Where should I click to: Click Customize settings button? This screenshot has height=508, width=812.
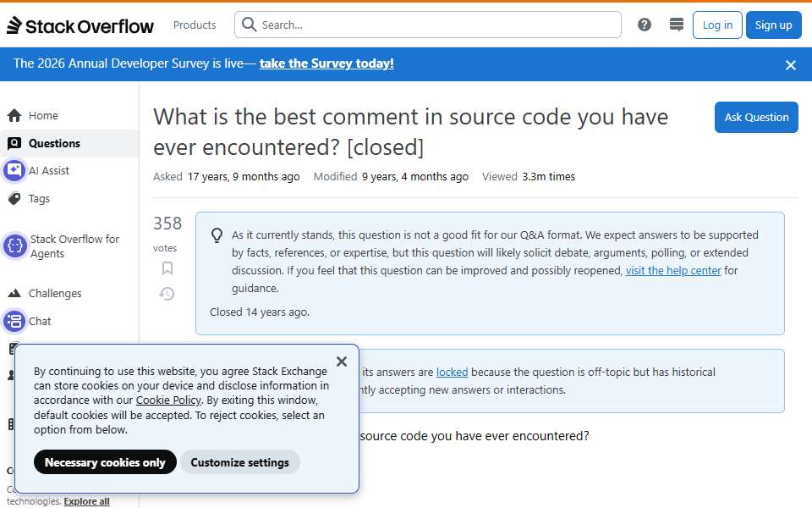pyautogui.click(x=239, y=462)
